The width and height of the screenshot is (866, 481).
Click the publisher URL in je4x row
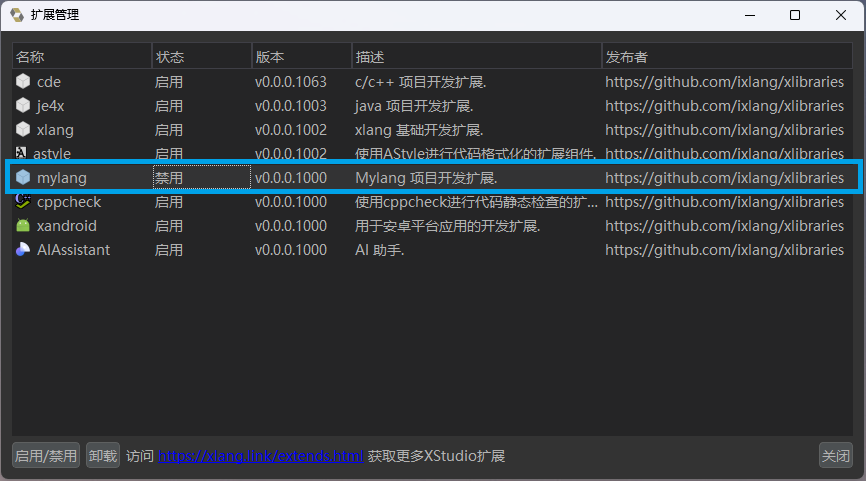[724, 105]
